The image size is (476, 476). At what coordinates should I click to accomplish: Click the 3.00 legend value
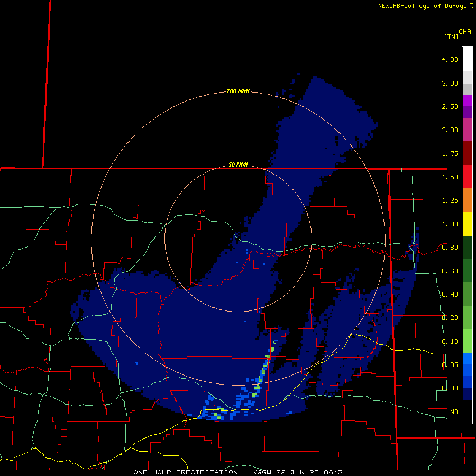[450, 83]
